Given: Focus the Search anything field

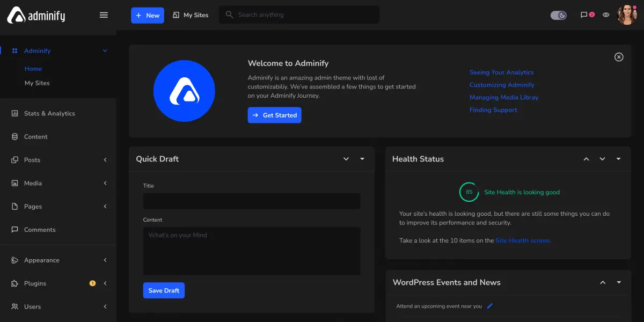Looking at the screenshot, I should 299,15.
